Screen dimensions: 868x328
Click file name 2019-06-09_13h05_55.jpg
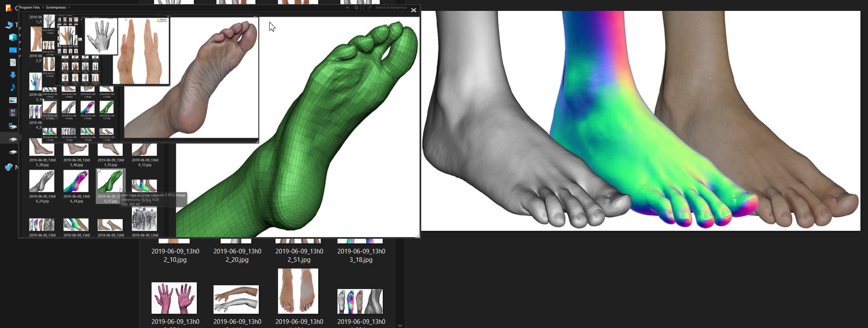click(x=111, y=163)
